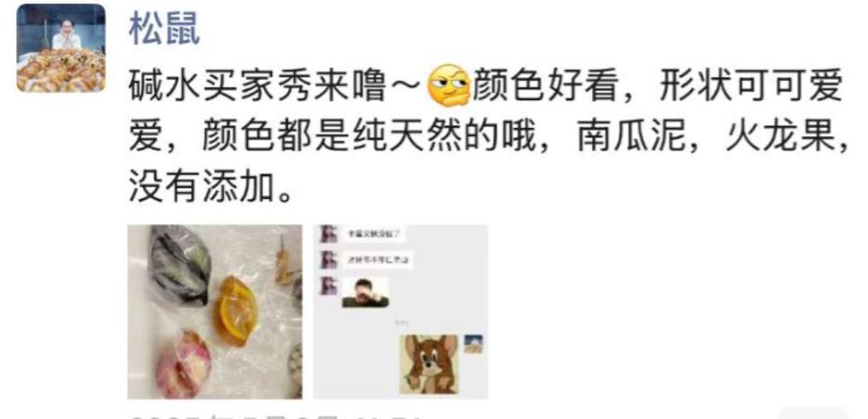Image resolution: width=868 pixels, height=419 pixels.
Task: Open 松鼠's profile avatar picture
Action: (x=61, y=48)
